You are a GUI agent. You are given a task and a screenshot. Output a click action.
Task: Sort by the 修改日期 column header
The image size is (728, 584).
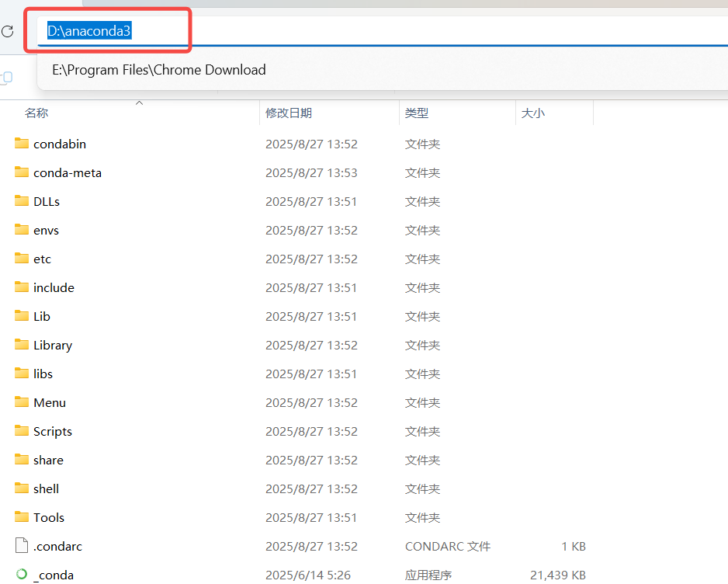289,113
